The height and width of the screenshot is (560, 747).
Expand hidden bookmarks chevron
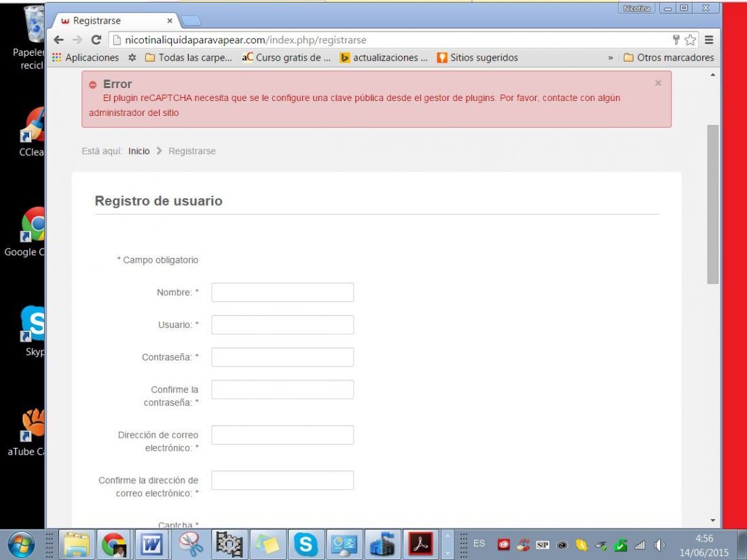click(x=611, y=58)
